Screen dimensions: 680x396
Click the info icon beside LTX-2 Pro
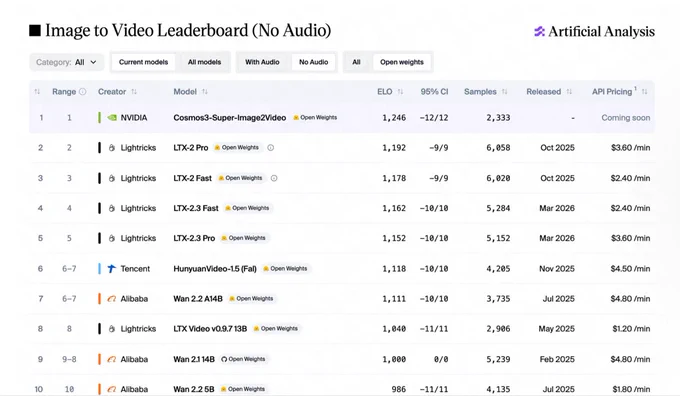pos(271,148)
